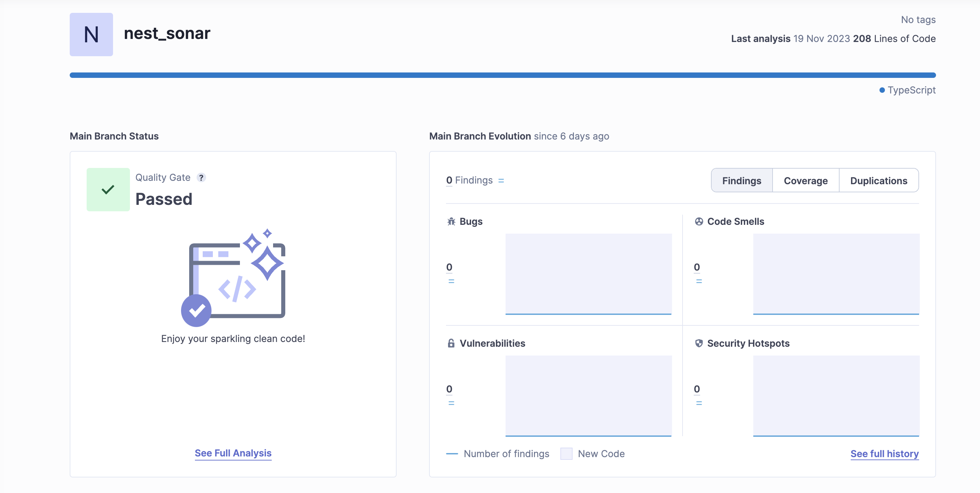Click the Bugs history chart
The width and height of the screenshot is (980, 493).
588,274
